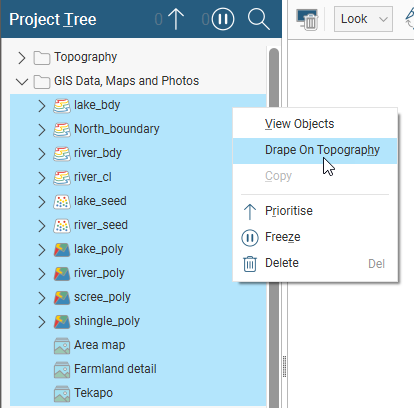Open the Look dropdown
Viewport: 414px width, 408px height.
(363, 19)
